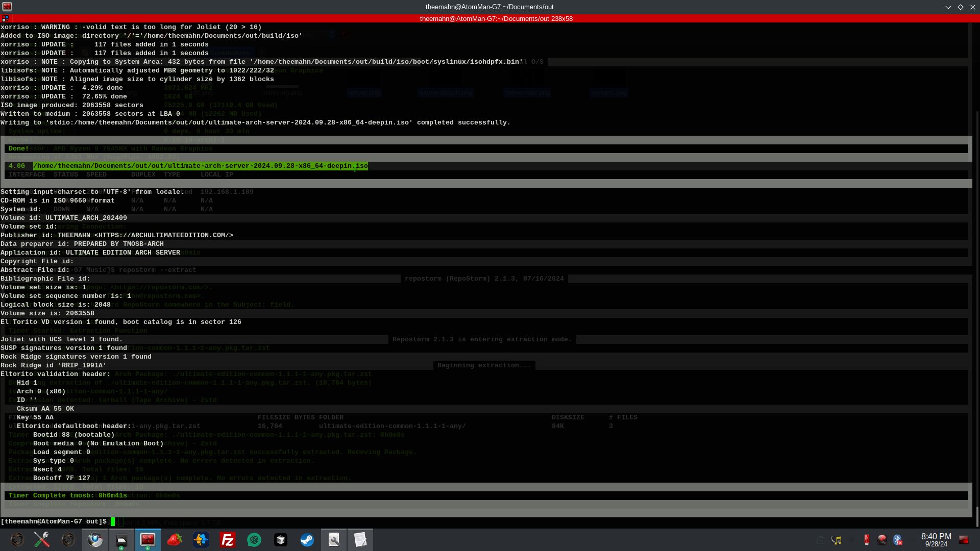Click the red show desktop button

click(964, 540)
